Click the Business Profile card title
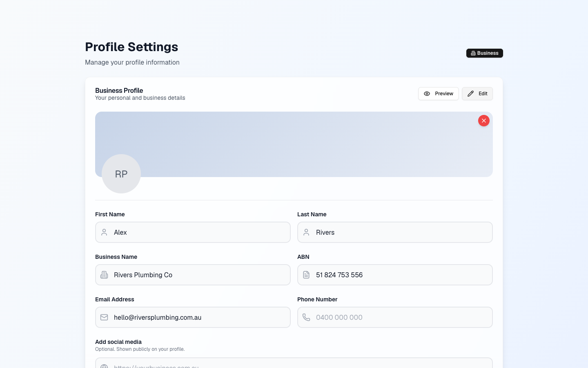 pos(119,90)
